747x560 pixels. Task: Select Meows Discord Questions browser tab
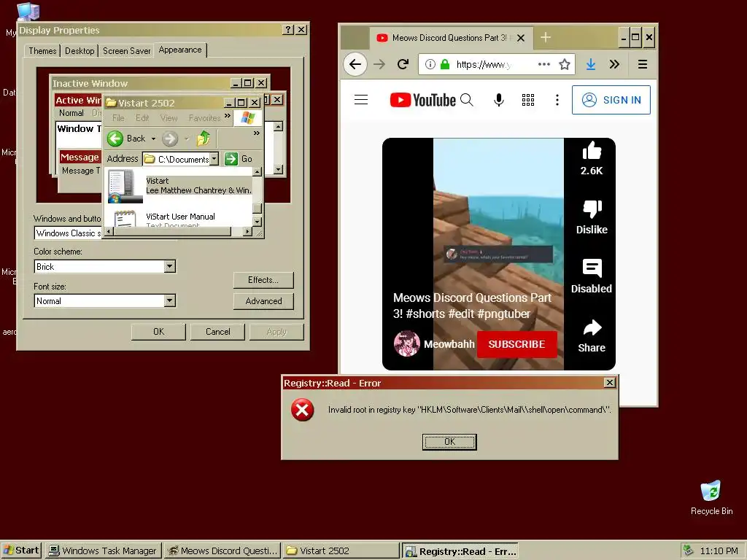451,38
